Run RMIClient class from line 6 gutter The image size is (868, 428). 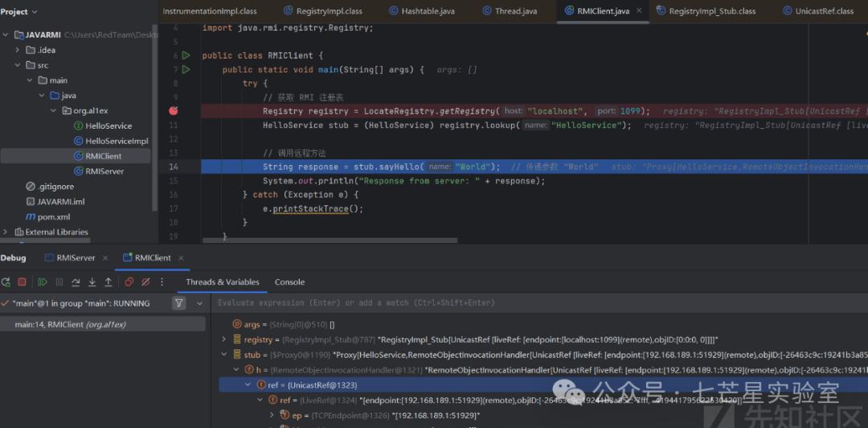click(186, 56)
